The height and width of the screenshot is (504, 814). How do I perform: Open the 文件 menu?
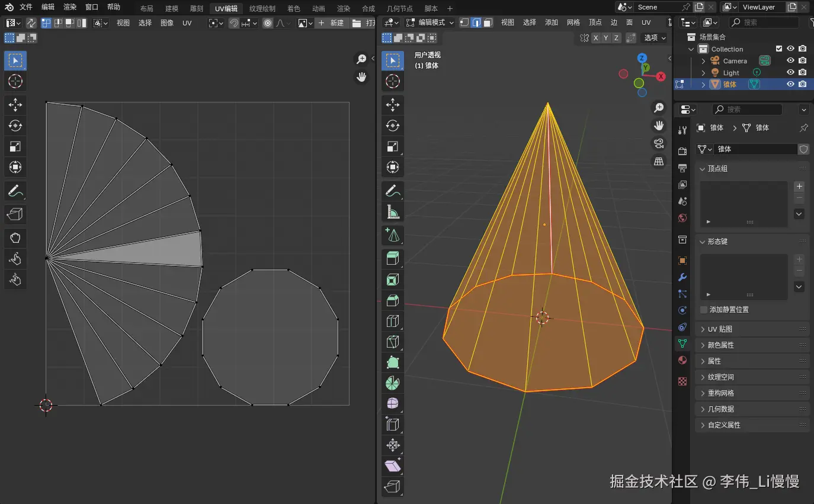tap(26, 7)
